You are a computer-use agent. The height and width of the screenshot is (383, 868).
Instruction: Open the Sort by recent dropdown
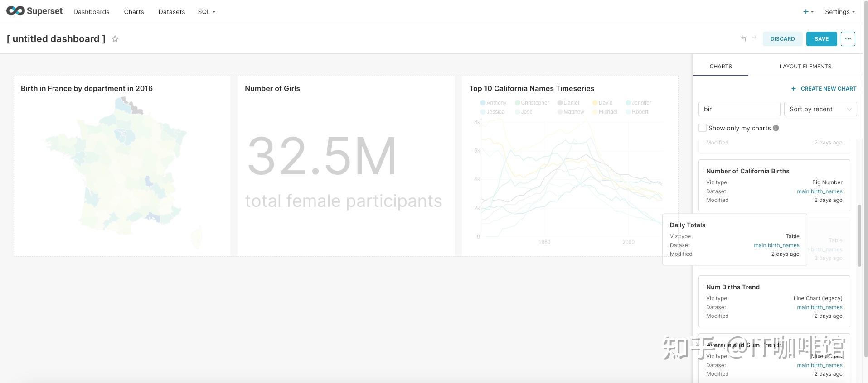(820, 109)
